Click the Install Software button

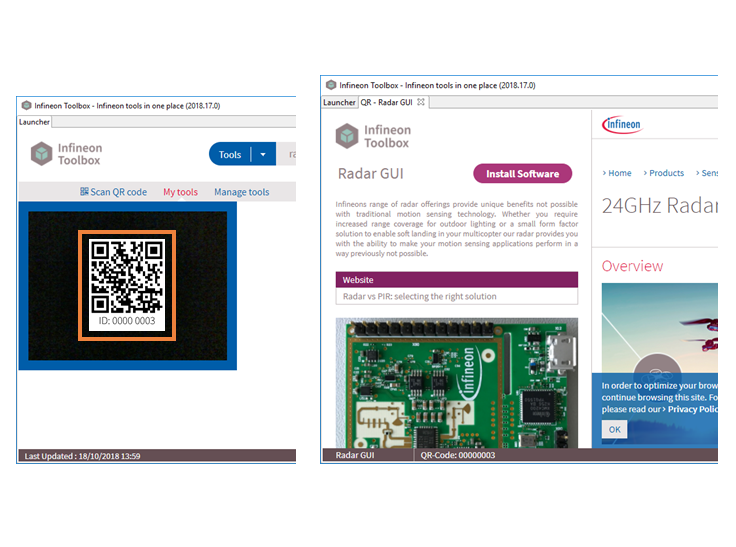coord(522,174)
